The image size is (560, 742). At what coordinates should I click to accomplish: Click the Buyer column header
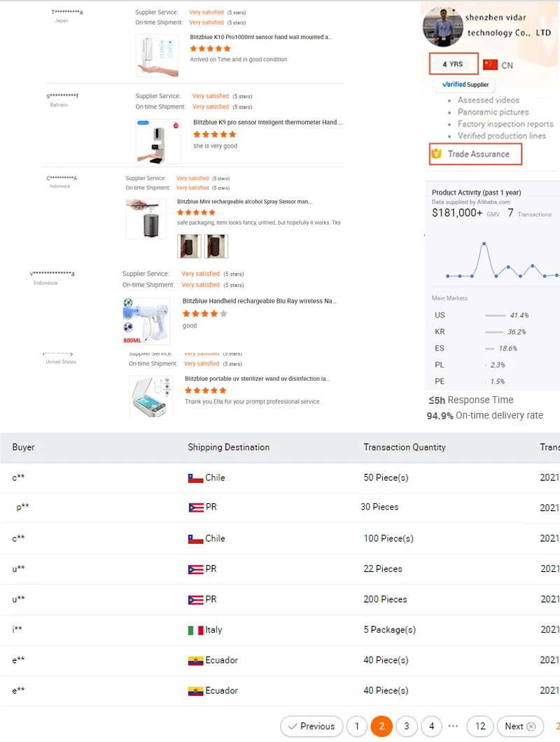pos(23,447)
